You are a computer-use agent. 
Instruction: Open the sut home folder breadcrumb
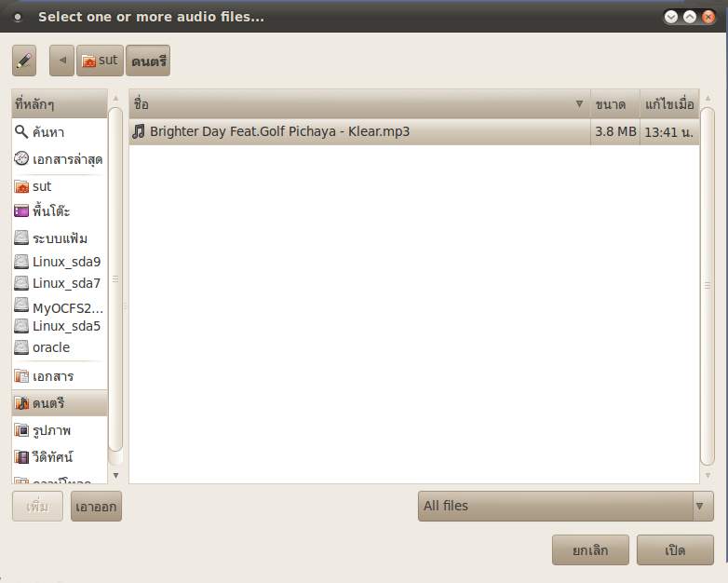[x=100, y=61]
